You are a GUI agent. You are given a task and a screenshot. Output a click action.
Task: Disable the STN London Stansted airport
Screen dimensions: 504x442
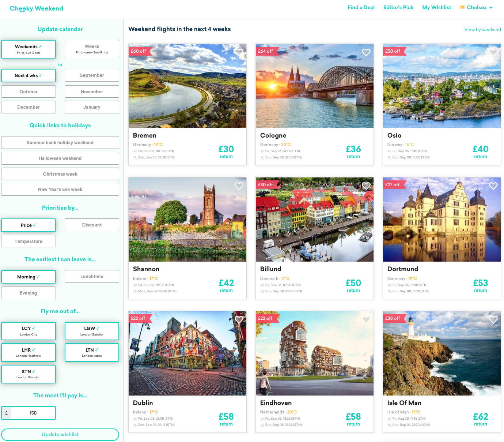coord(29,374)
